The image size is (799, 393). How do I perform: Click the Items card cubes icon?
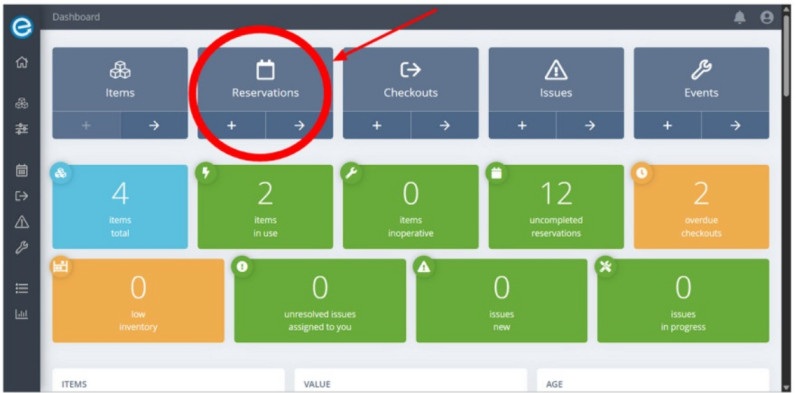pos(120,70)
